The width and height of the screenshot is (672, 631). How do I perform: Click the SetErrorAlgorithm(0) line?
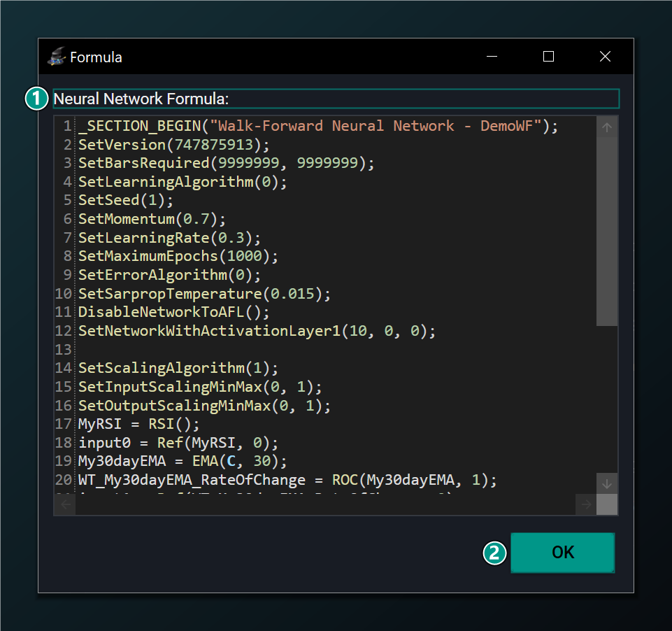169,275
